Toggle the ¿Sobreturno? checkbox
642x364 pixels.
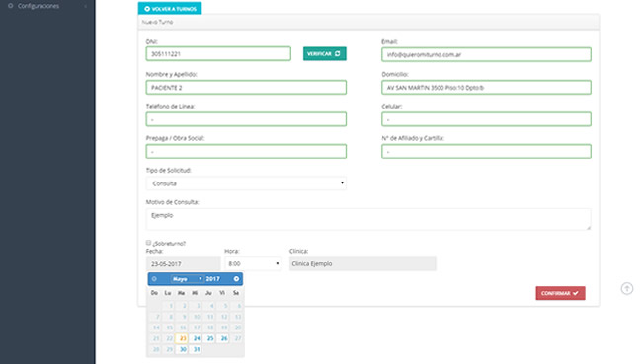(148, 243)
